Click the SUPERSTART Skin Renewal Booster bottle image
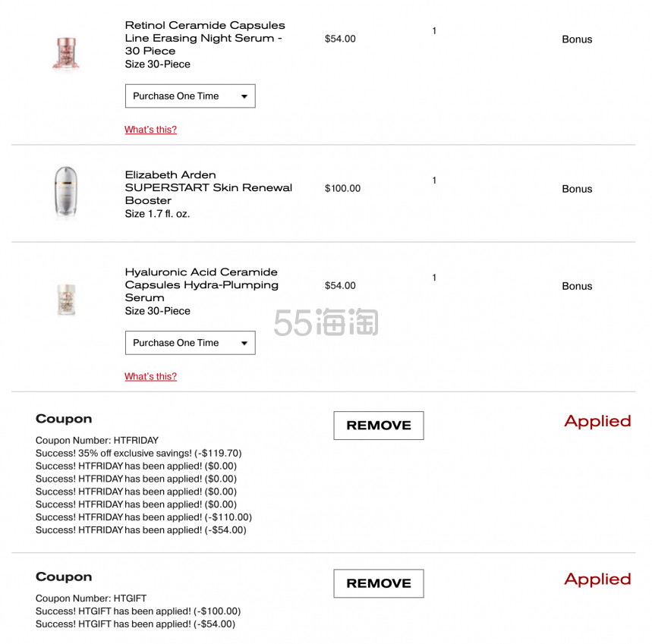Viewport: 652px width, 644px height. (66, 192)
